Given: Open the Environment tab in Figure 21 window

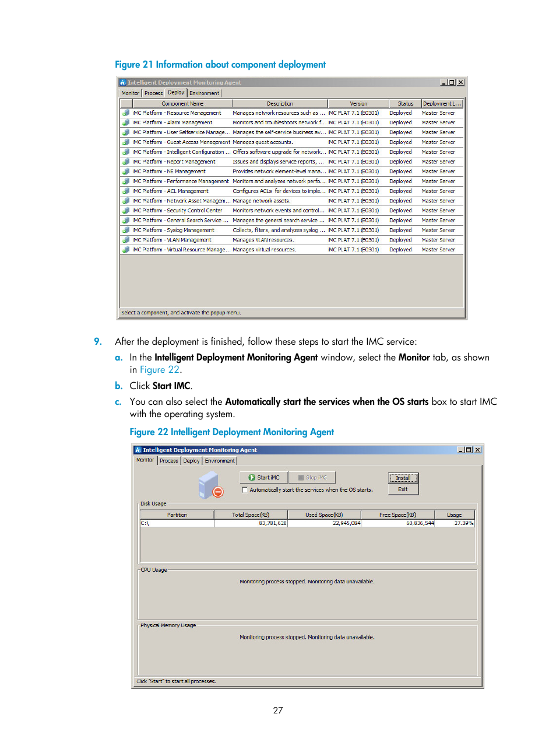Looking at the screenshot, I should 205,93.
